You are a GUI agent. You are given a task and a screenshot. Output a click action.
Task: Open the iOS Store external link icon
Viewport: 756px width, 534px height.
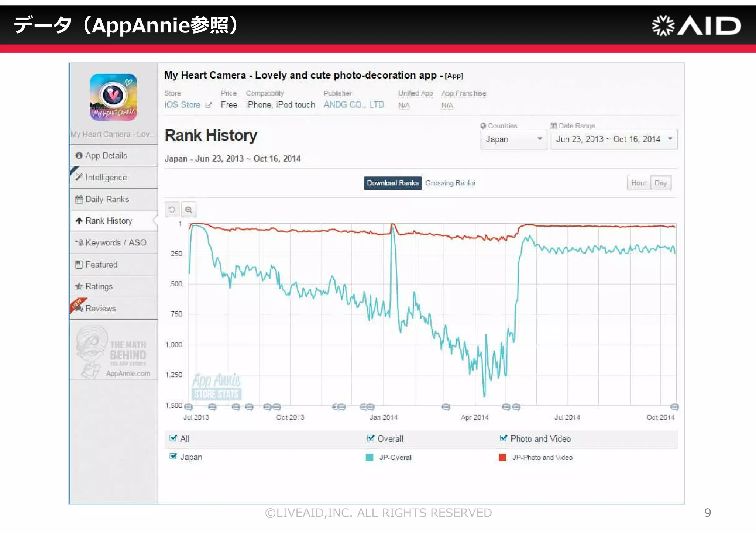pos(209,105)
